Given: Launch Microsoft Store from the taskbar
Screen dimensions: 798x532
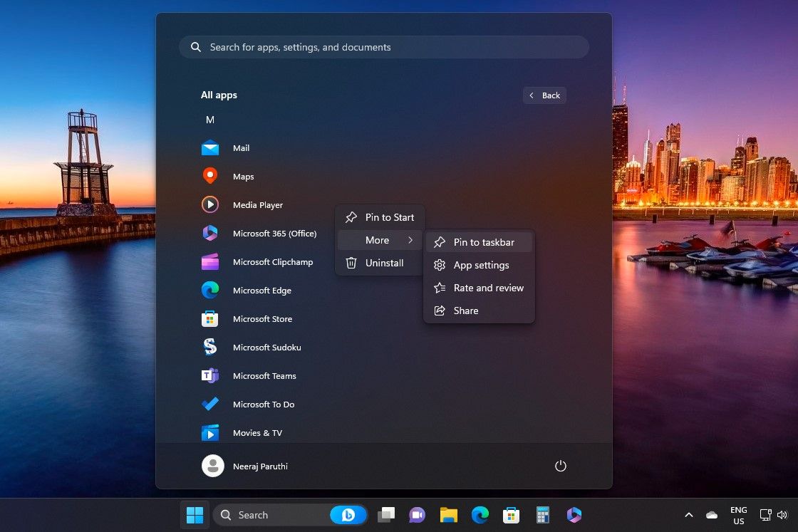Looking at the screenshot, I should coord(511,514).
